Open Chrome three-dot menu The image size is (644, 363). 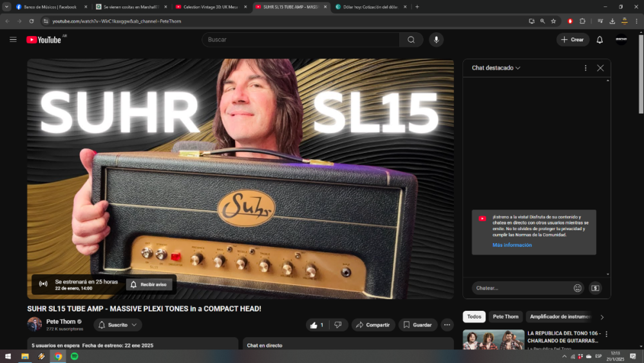[637, 21]
